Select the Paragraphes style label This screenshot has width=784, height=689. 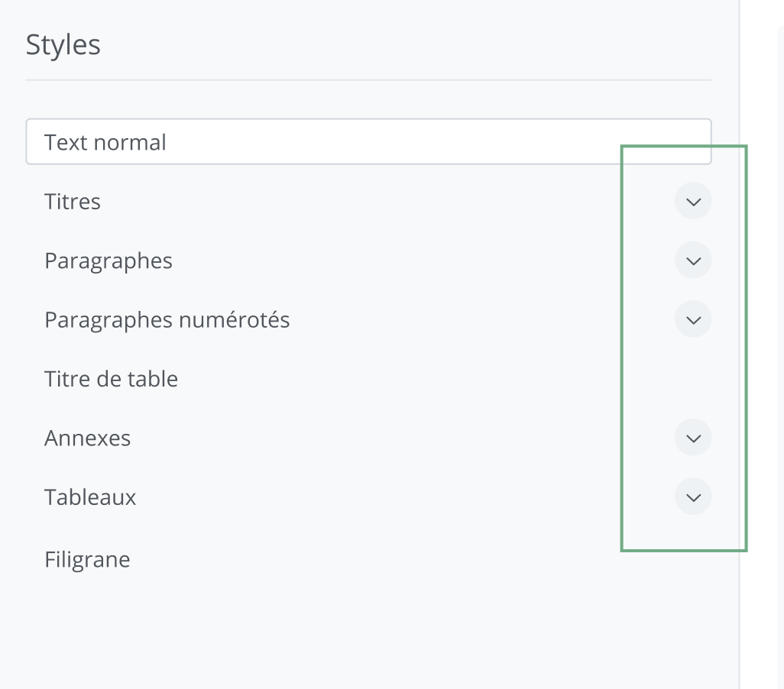[x=109, y=261]
